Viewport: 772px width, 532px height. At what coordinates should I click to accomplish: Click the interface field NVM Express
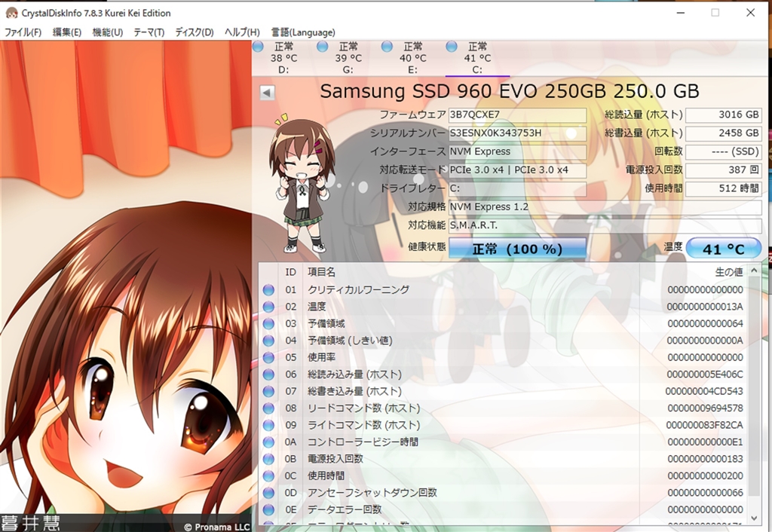click(517, 151)
